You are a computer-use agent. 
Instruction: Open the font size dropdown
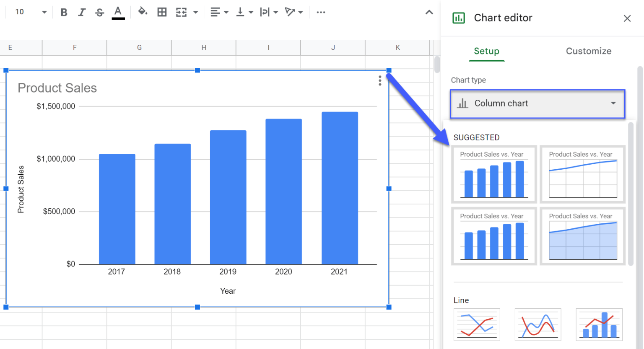pyautogui.click(x=44, y=12)
